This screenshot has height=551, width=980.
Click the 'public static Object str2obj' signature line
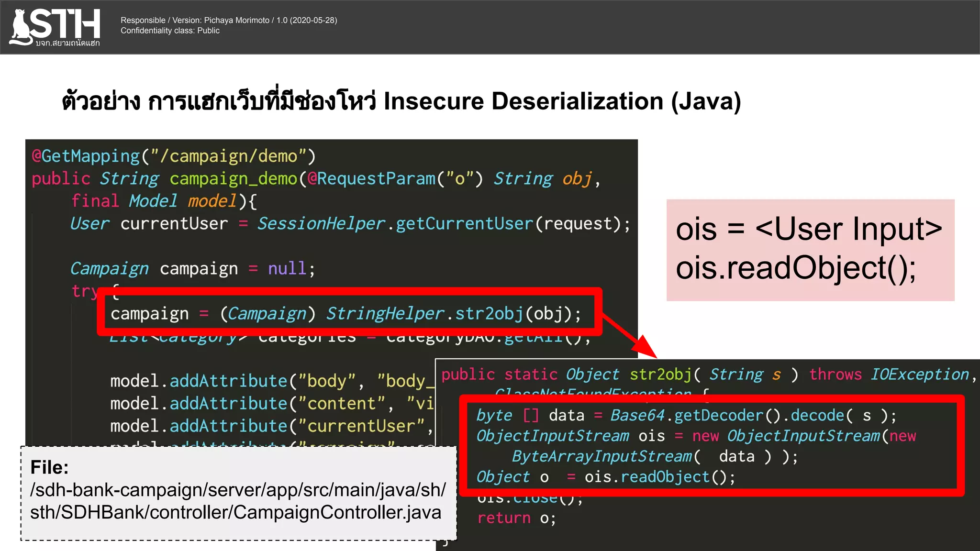pyautogui.click(x=709, y=375)
